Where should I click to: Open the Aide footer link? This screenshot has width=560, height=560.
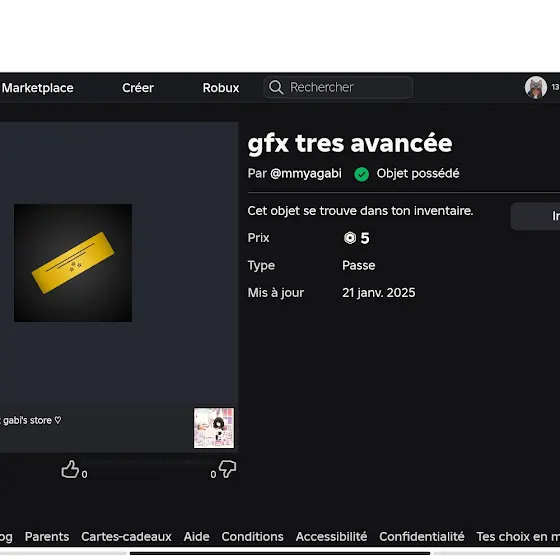pyautogui.click(x=196, y=536)
